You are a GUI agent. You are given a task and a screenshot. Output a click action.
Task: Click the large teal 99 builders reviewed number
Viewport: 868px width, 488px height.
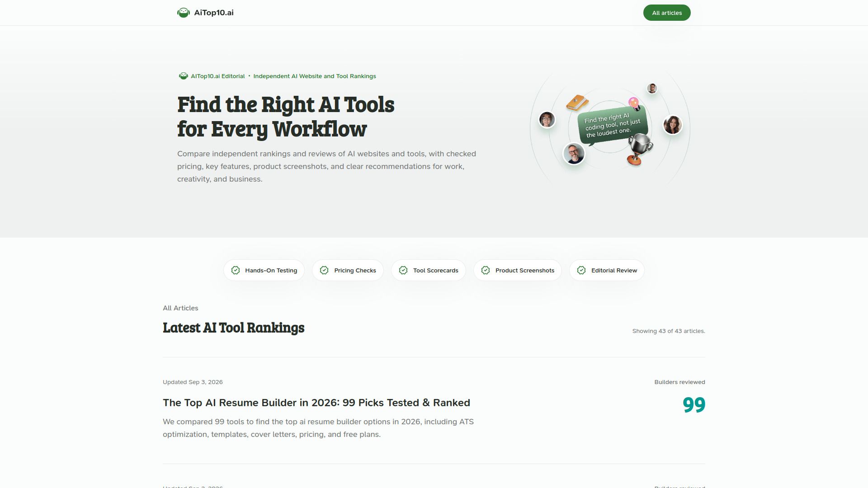pyautogui.click(x=694, y=405)
